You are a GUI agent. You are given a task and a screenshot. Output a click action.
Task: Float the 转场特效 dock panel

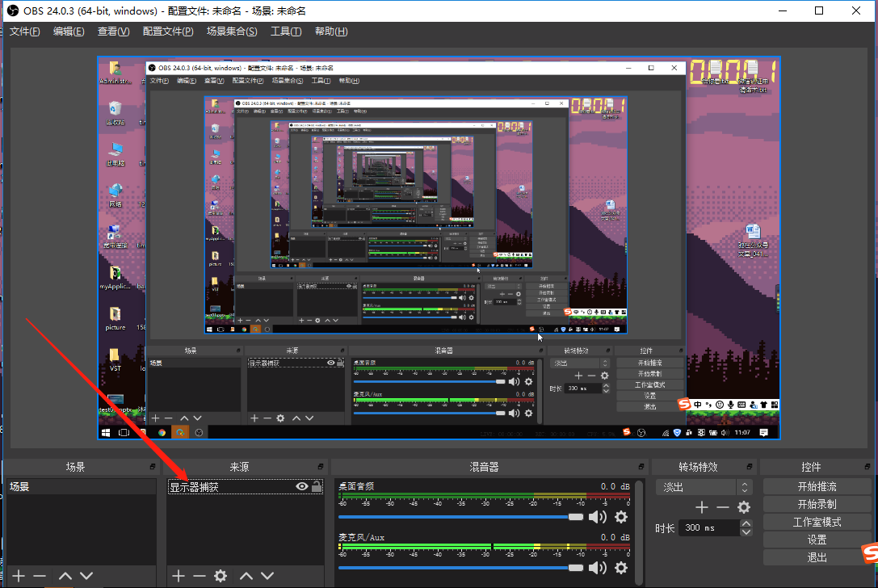(750, 467)
